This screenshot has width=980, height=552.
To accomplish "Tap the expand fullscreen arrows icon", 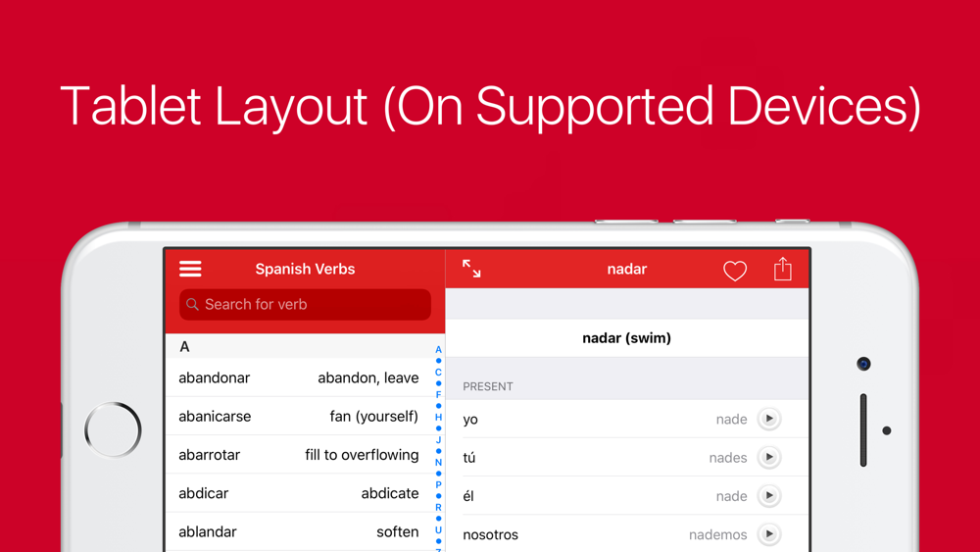I will (x=471, y=269).
